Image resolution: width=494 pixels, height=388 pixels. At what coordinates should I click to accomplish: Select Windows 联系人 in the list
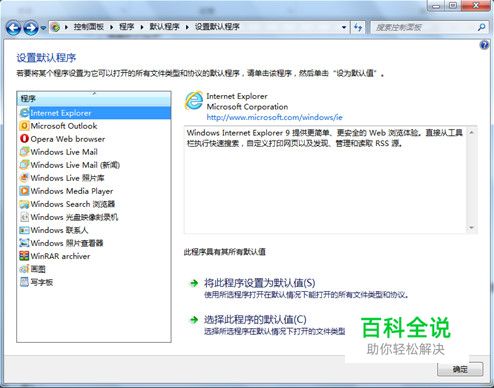[59, 230]
